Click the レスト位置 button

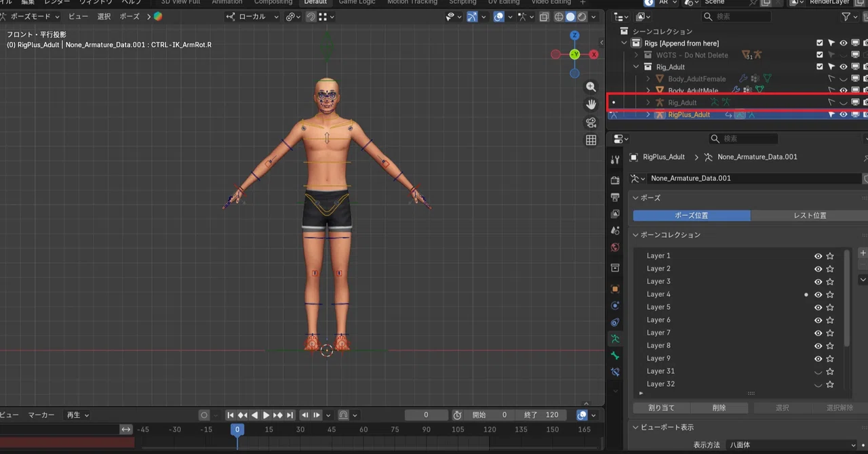[x=809, y=215]
